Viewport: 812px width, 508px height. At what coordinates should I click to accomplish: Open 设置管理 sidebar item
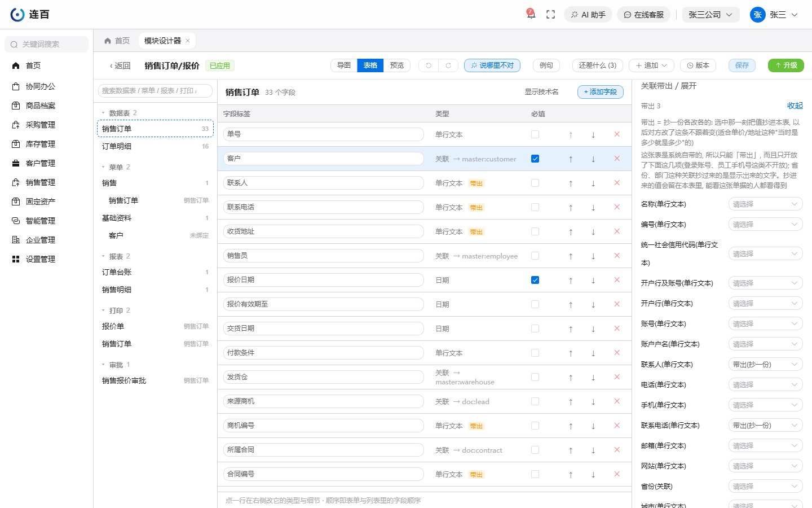pyautogui.click(x=46, y=259)
